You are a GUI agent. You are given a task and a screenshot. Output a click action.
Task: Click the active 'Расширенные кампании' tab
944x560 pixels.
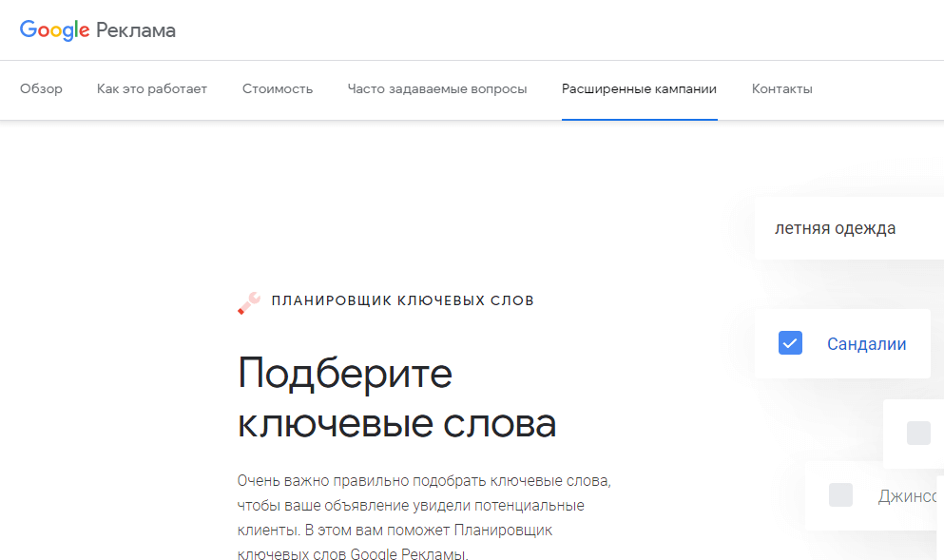pos(640,87)
